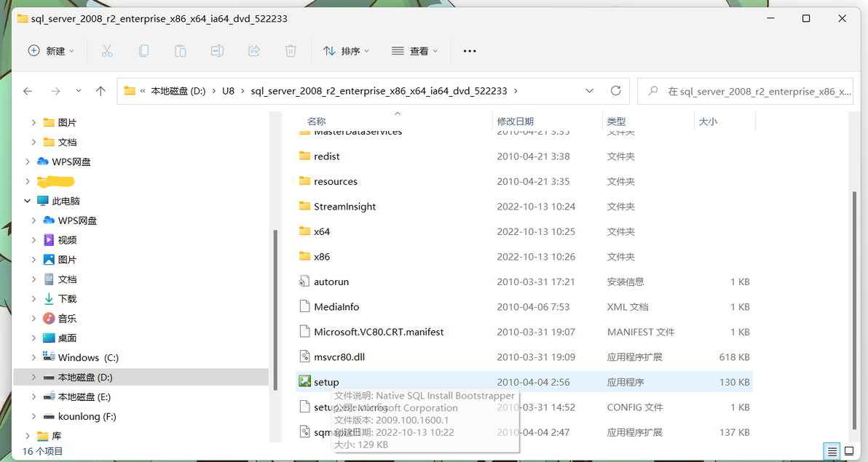
Task: Expand the 下载 tree node
Action: pos(33,299)
